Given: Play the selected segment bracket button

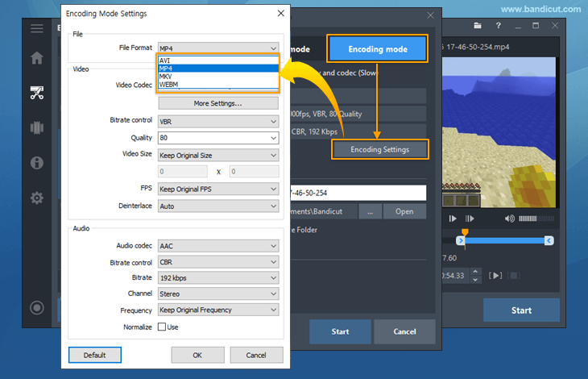Looking at the screenshot, I should [x=495, y=276].
